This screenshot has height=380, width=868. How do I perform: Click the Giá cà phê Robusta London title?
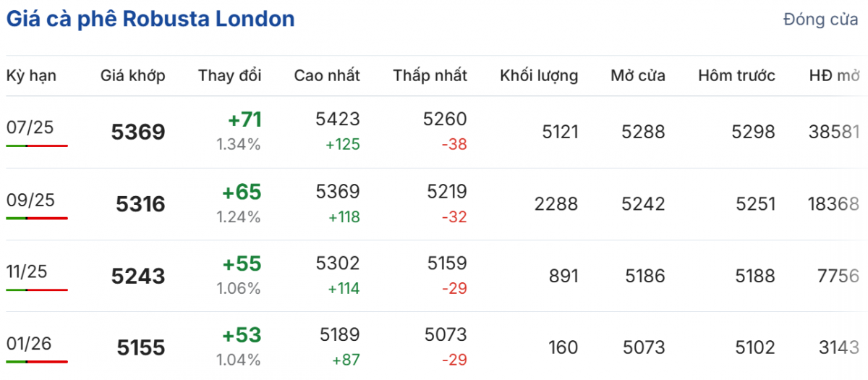click(150, 20)
